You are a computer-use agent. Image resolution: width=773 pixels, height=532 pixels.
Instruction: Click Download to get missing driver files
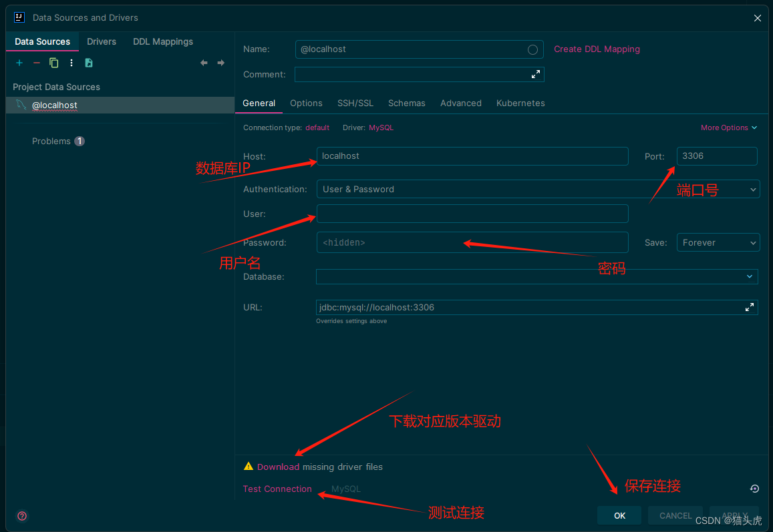point(278,467)
